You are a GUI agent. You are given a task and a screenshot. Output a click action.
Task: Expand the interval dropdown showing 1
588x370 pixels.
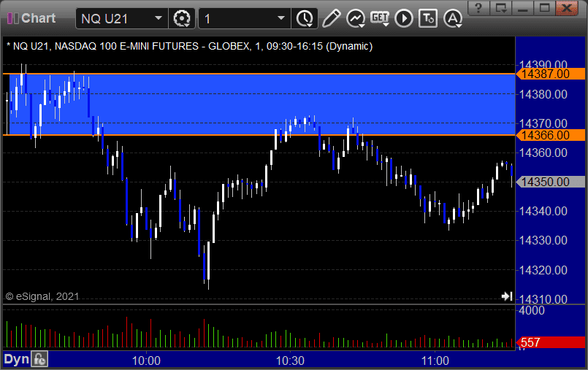pyautogui.click(x=281, y=18)
